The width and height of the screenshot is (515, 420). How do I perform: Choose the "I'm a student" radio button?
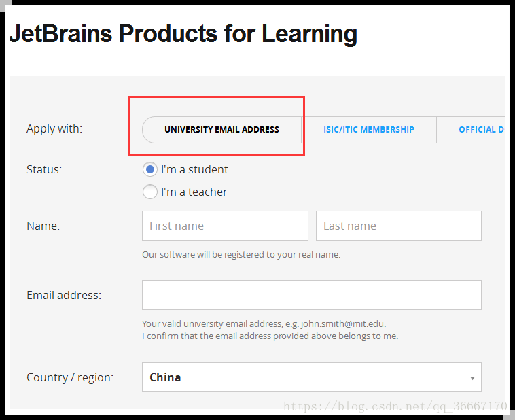[x=150, y=169]
